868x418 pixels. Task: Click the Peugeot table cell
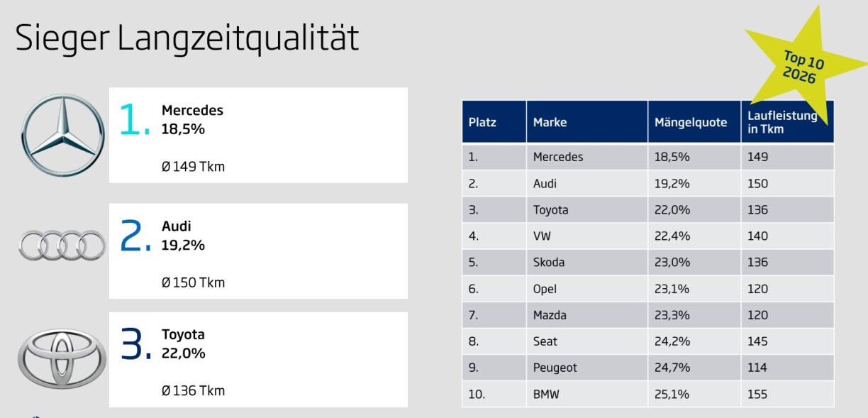pos(555,368)
